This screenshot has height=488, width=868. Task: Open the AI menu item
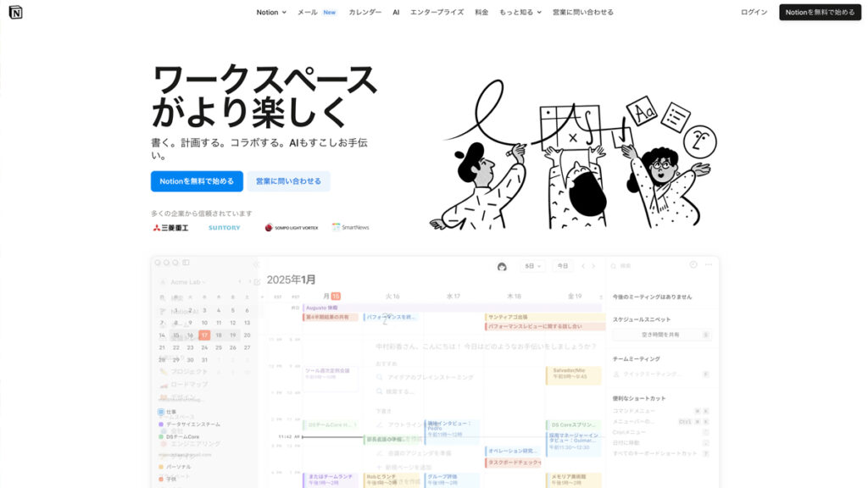click(396, 12)
